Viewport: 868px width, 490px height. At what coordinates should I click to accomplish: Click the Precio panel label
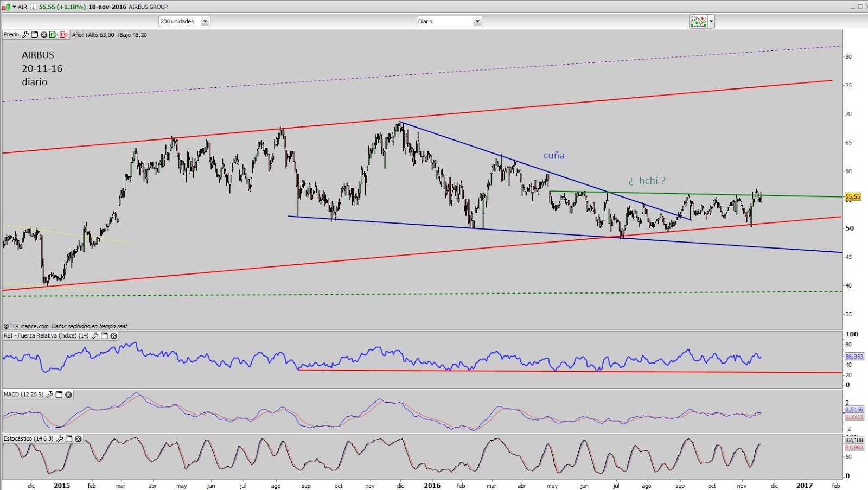(x=11, y=35)
